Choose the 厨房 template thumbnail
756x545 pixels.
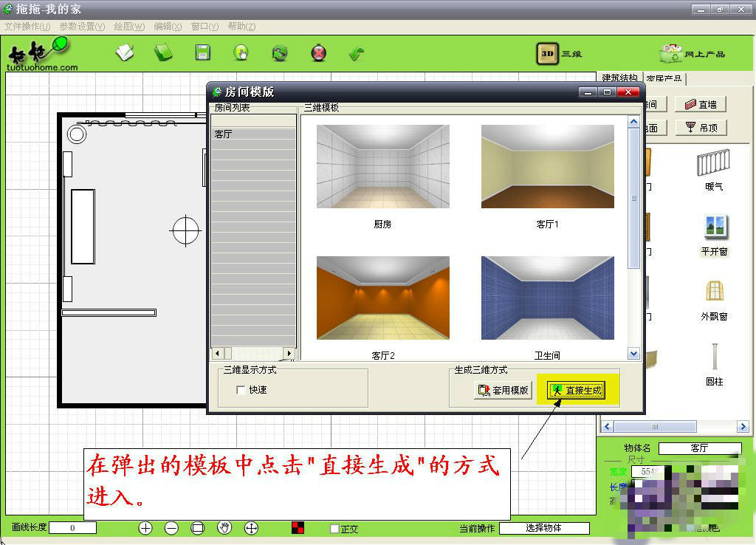point(383,166)
